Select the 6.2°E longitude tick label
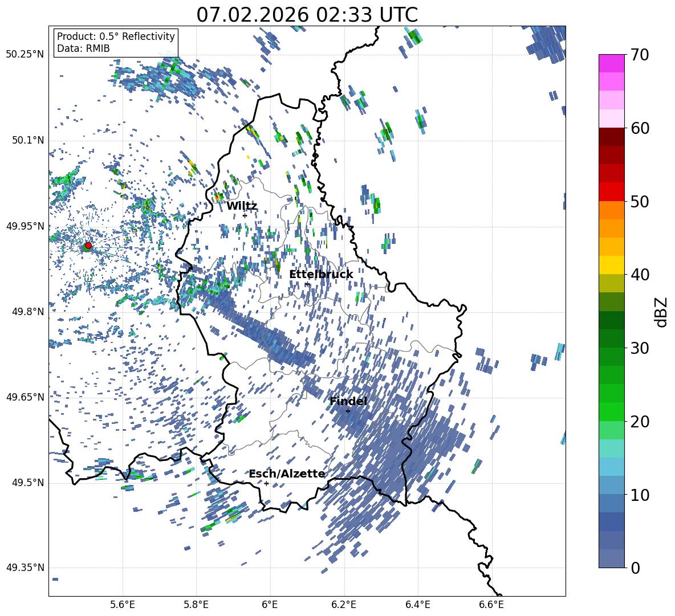Image resolution: width=675 pixels, height=616 pixels. coord(344,604)
